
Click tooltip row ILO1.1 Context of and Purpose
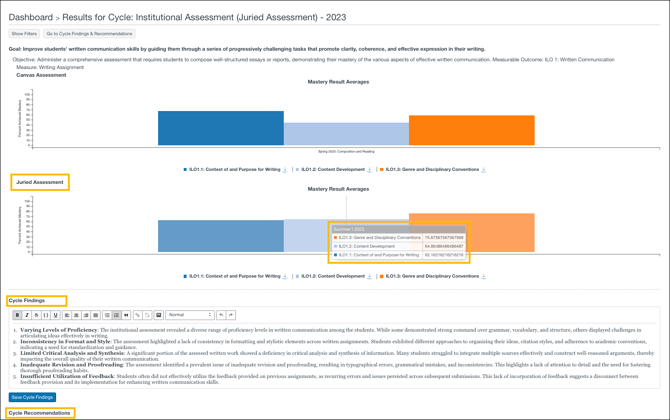click(x=399, y=255)
